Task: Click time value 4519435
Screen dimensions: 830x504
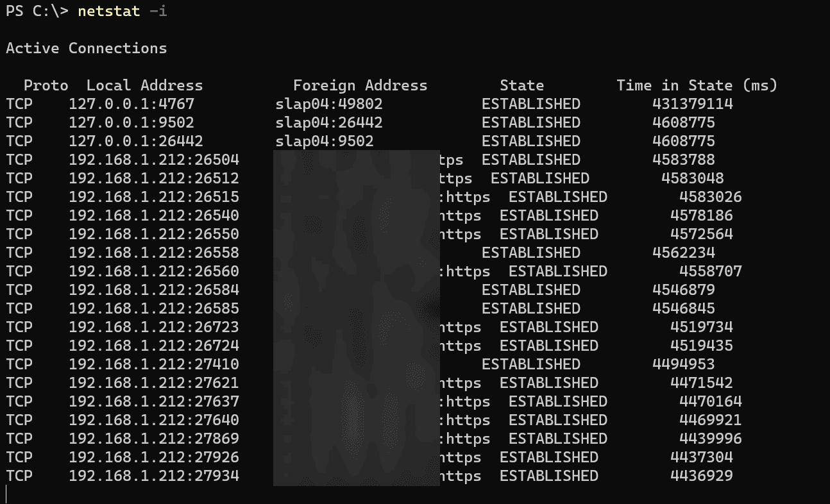Action: click(702, 346)
